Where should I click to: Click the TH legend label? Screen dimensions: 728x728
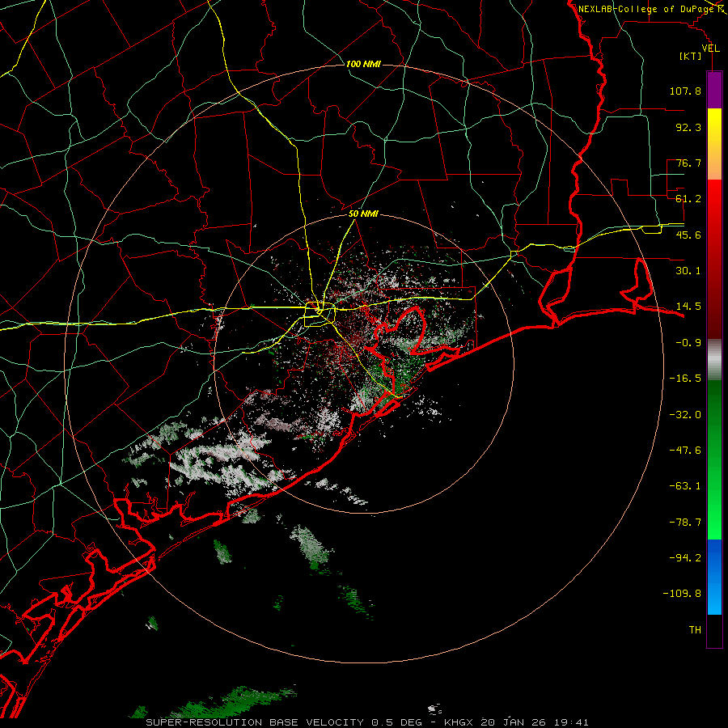(x=695, y=630)
